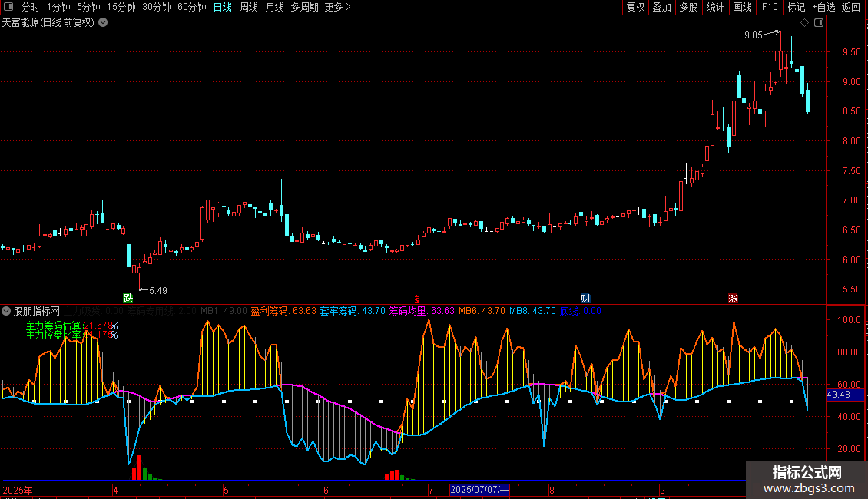Open the 叠加 overlay tool
The image size is (868, 499).
tap(661, 7)
